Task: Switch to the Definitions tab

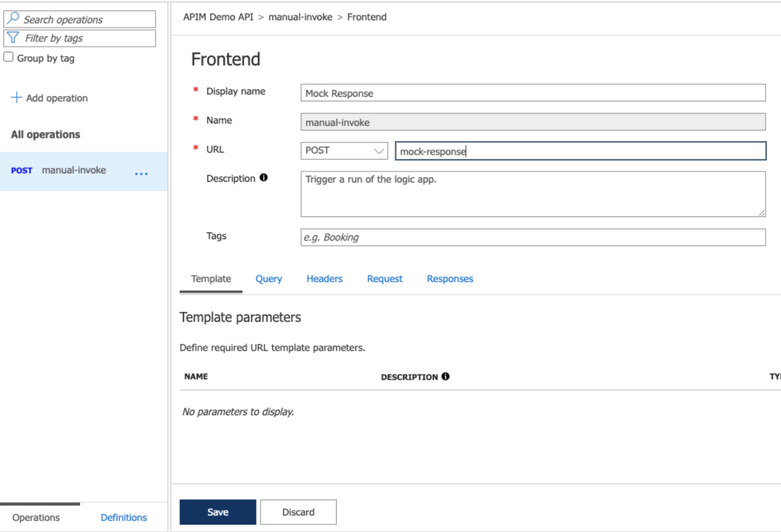Action: point(123,517)
